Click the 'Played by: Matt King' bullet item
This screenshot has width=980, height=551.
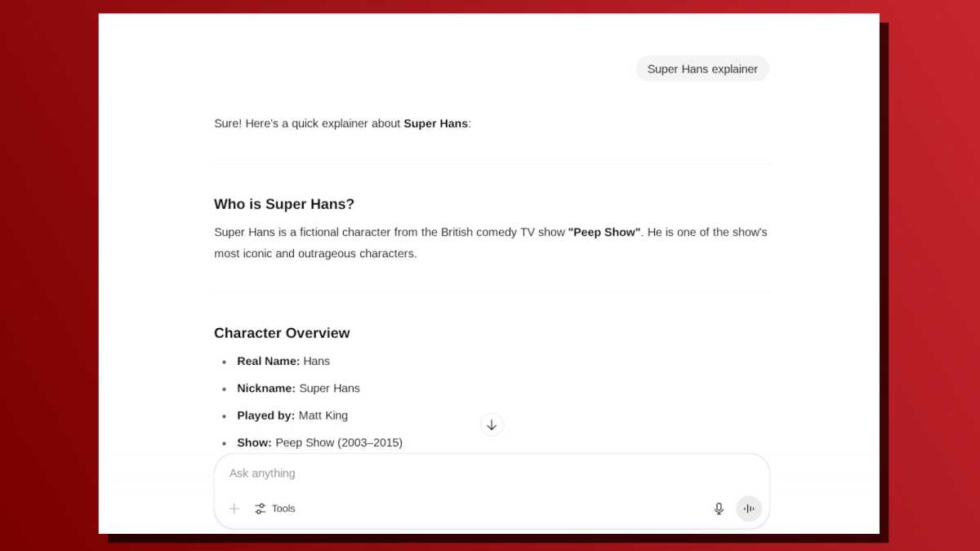click(x=292, y=415)
